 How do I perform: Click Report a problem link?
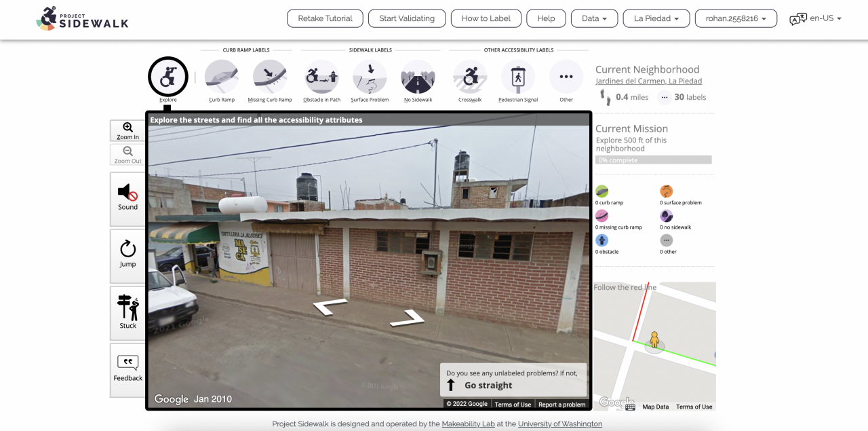[562, 405]
